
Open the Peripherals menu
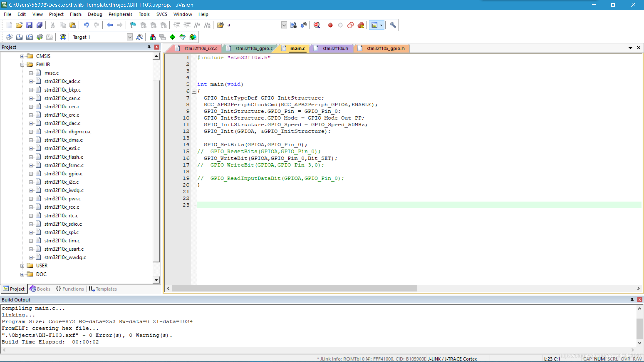click(120, 14)
